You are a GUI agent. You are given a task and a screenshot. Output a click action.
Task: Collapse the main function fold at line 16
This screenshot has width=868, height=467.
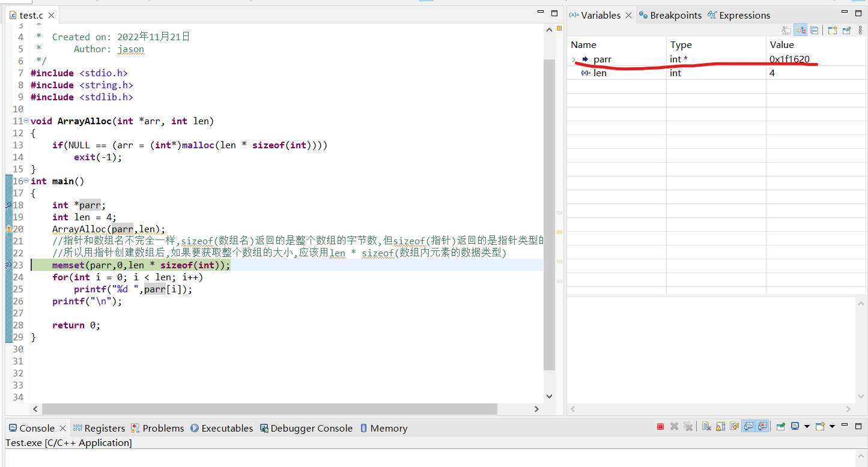[x=26, y=181]
